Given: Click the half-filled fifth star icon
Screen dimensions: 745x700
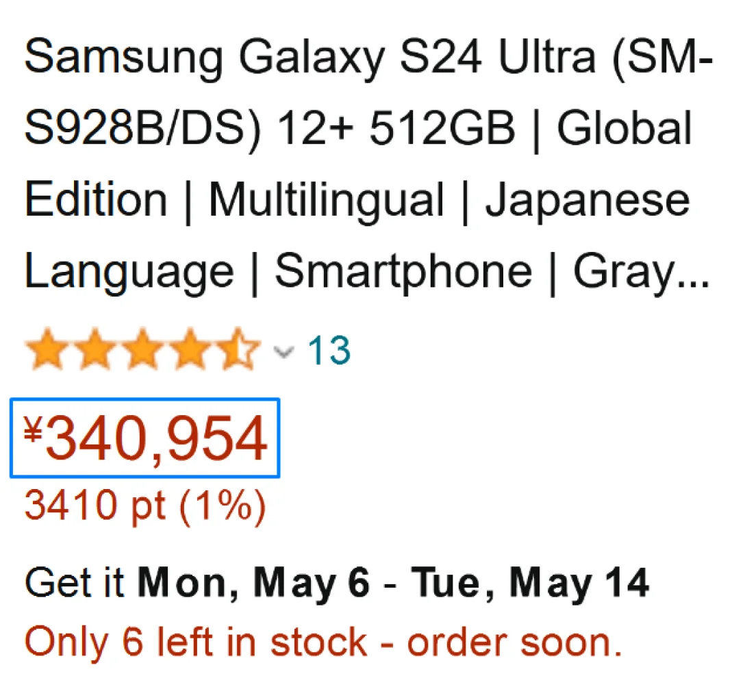Looking at the screenshot, I should 238,349.
